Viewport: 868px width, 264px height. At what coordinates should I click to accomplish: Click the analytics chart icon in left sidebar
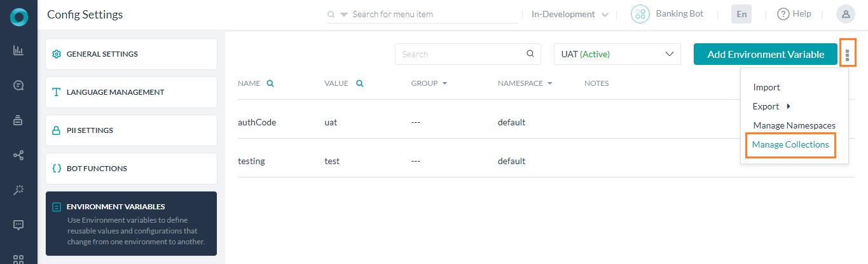[18, 50]
